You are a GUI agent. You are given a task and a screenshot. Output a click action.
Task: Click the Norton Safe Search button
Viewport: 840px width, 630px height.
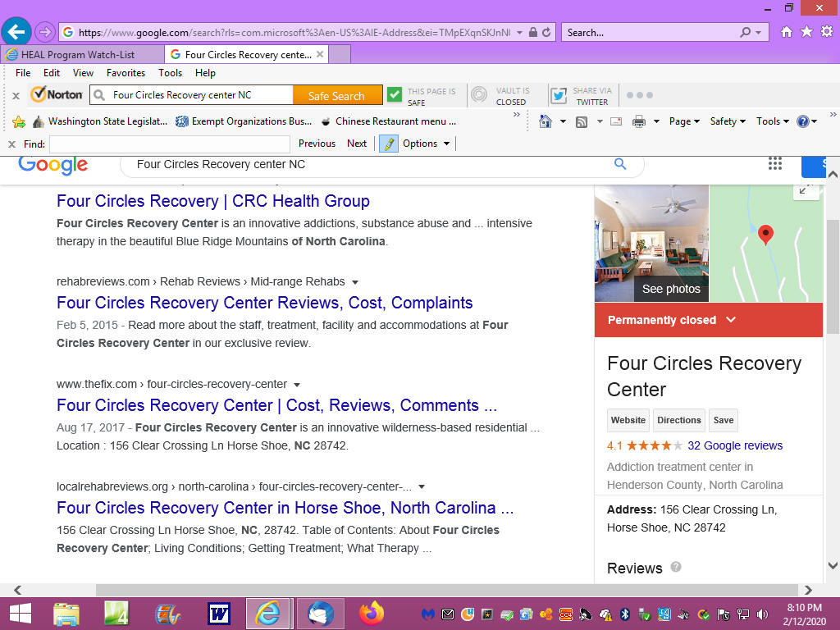point(337,95)
